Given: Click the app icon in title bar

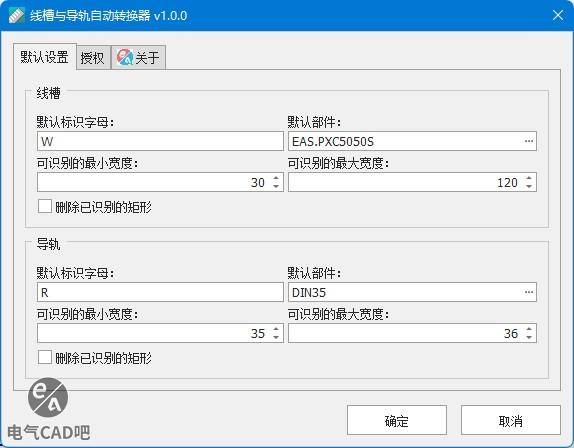Looking at the screenshot, I should (16, 15).
